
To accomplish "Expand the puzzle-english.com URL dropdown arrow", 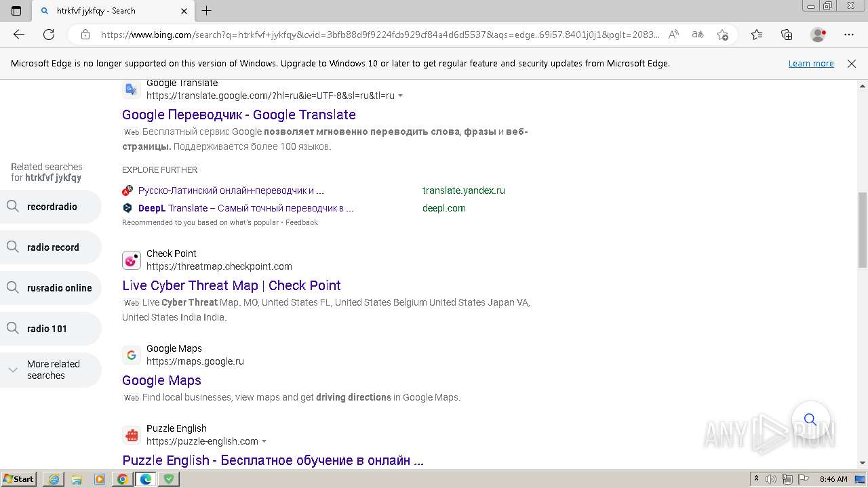I will [x=264, y=441].
